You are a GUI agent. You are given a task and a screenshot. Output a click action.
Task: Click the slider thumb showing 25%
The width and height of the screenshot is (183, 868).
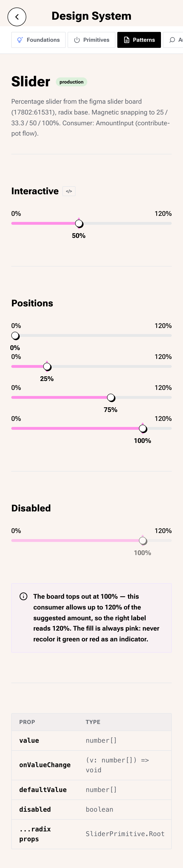pos(47,367)
